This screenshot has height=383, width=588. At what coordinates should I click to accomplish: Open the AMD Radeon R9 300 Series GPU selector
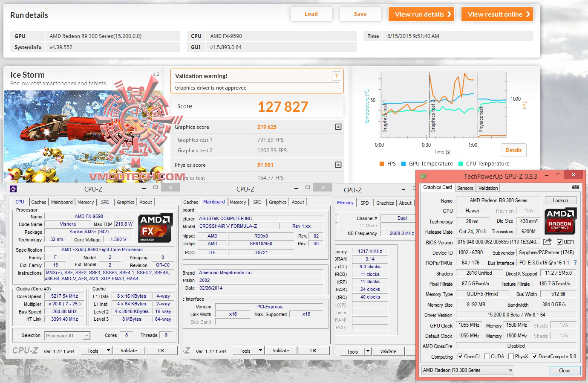467,370
